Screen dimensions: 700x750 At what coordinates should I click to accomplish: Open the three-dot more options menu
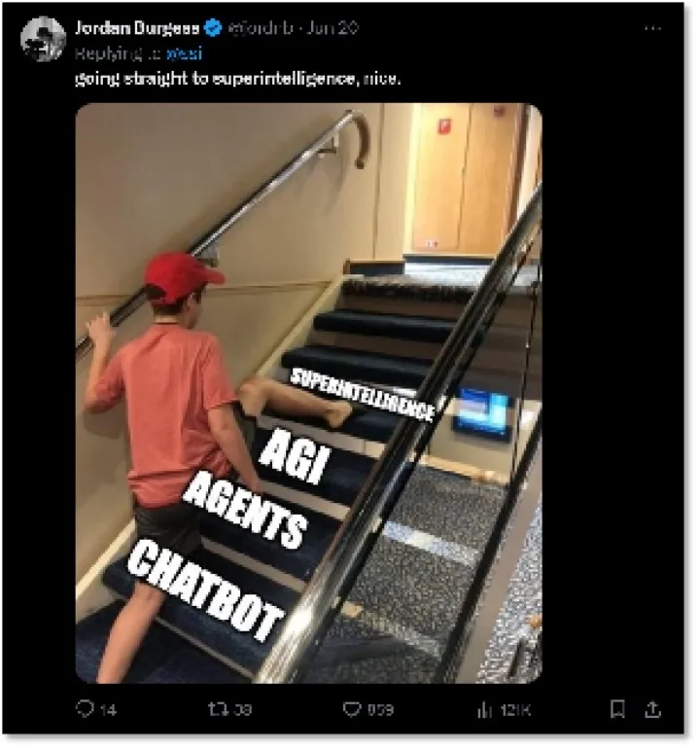(x=652, y=29)
